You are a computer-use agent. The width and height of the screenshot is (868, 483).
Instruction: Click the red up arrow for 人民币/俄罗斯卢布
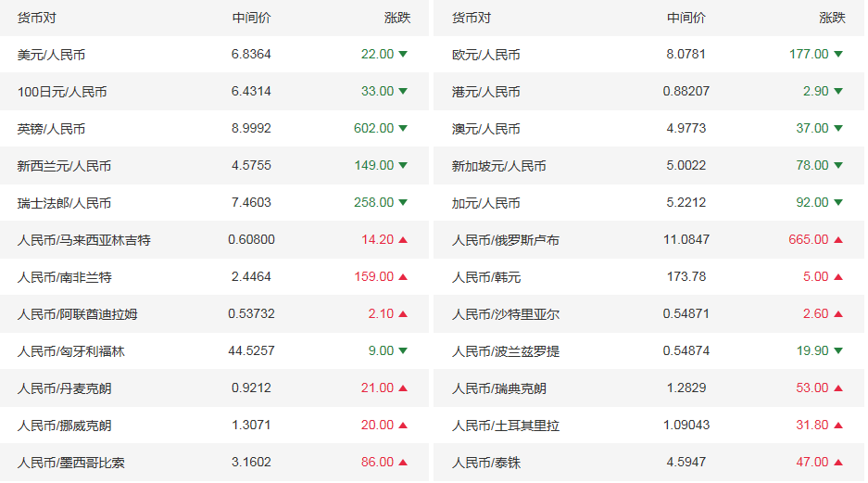[x=838, y=240]
